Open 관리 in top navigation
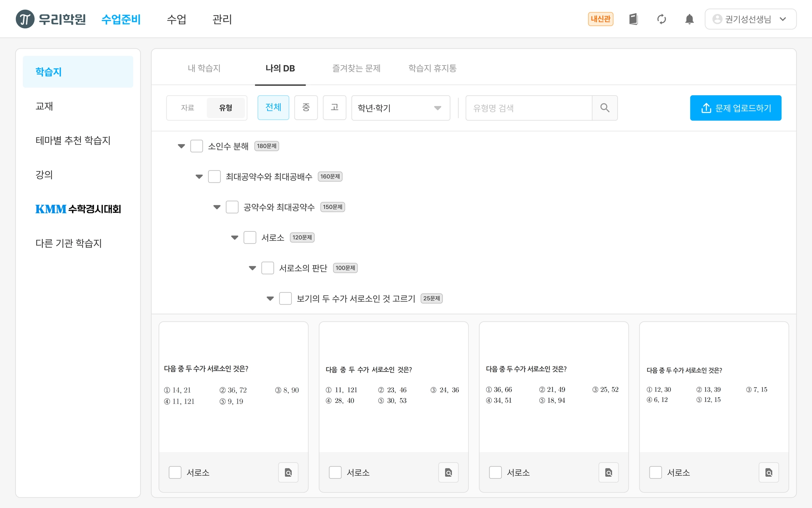The image size is (812, 508). pyautogui.click(x=222, y=19)
